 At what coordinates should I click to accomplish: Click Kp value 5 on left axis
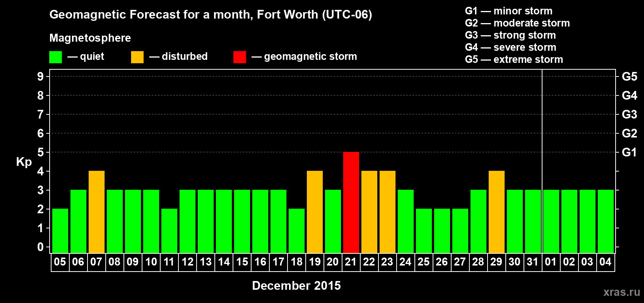coord(41,152)
